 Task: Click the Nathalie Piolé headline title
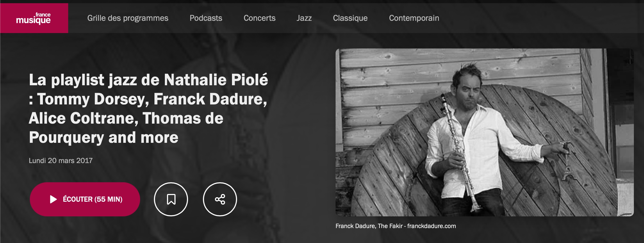point(149,108)
